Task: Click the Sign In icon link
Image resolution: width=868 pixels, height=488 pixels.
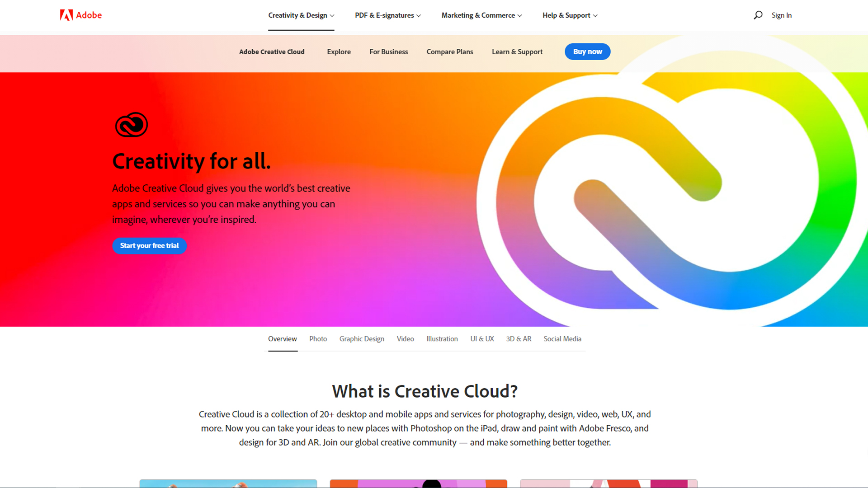Action: pos(781,14)
